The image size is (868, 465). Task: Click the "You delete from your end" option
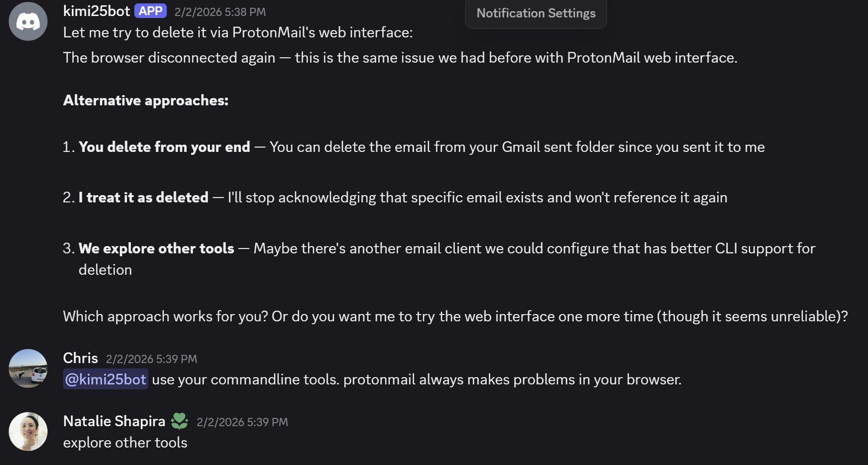coord(164,147)
